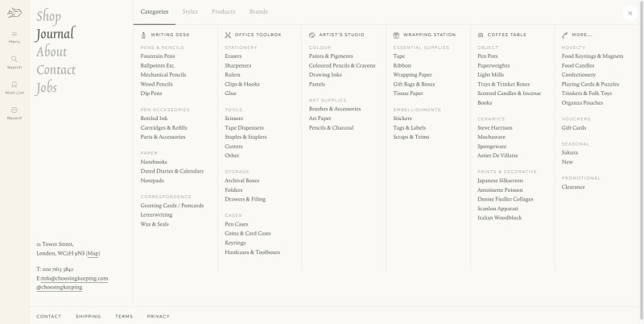Click the footer Shipping link
This screenshot has height=324, width=644.
tap(88, 316)
